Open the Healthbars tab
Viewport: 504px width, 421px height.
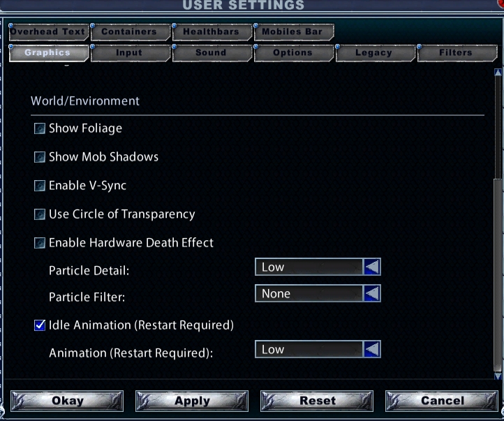(x=212, y=32)
